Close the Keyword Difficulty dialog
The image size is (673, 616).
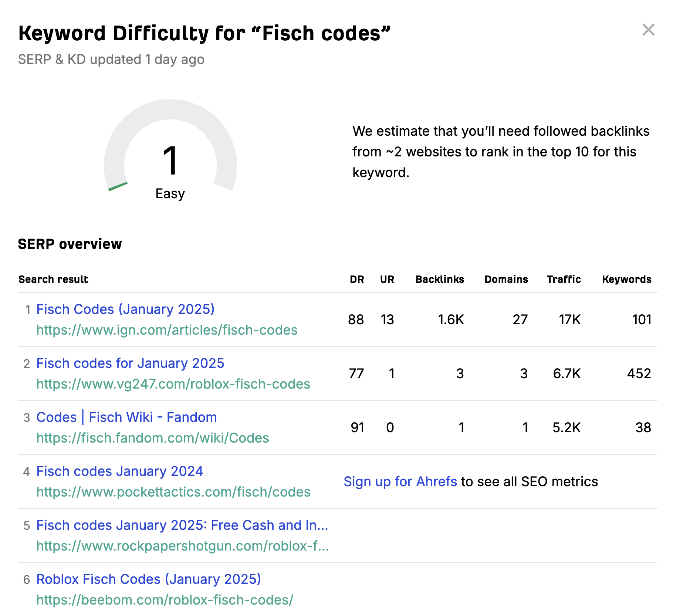tap(648, 30)
